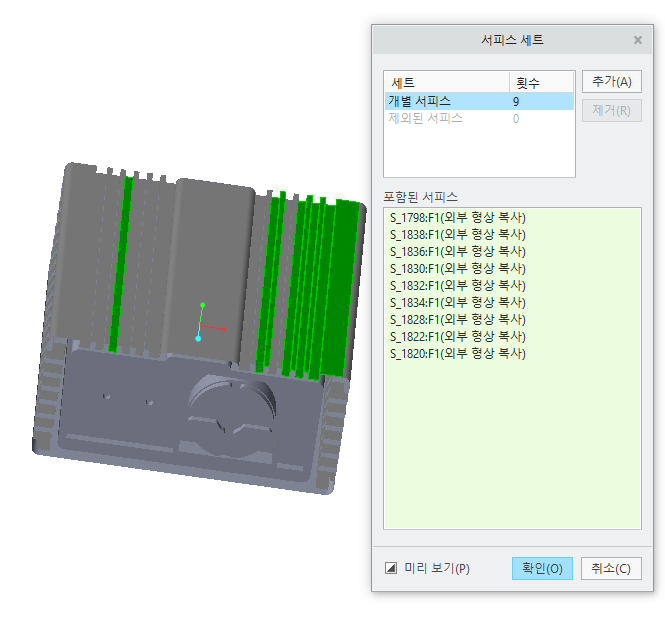Click the 횟수 column header
The image size is (665, 620).
(x=541, y=82)
